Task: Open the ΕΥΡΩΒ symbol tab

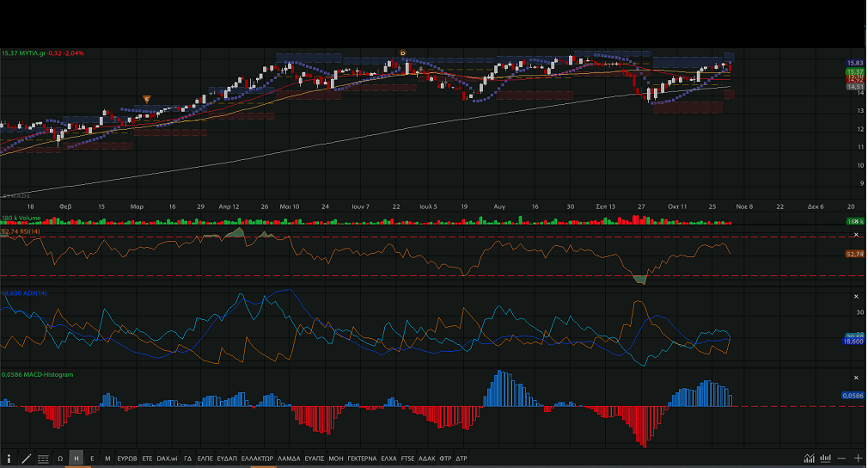Action: click(x=127, y=459)
